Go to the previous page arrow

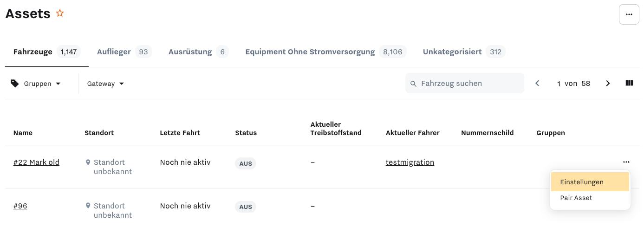[x=537, y=84]
